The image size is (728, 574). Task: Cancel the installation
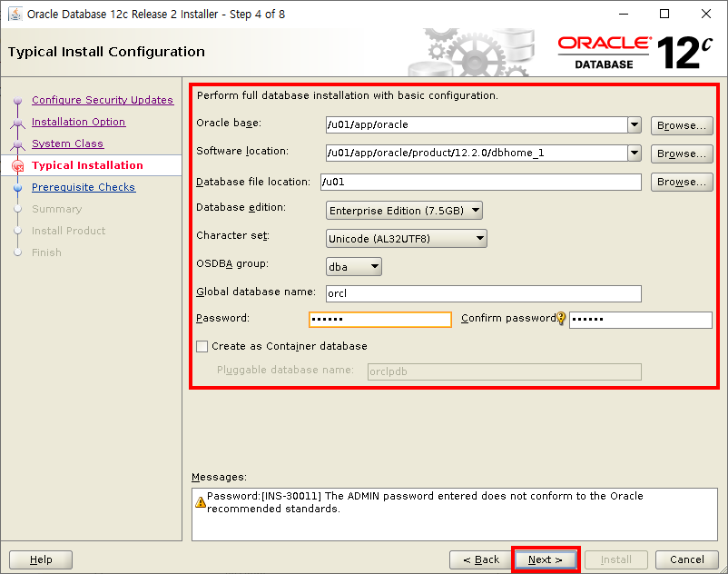tap(686, 559)
